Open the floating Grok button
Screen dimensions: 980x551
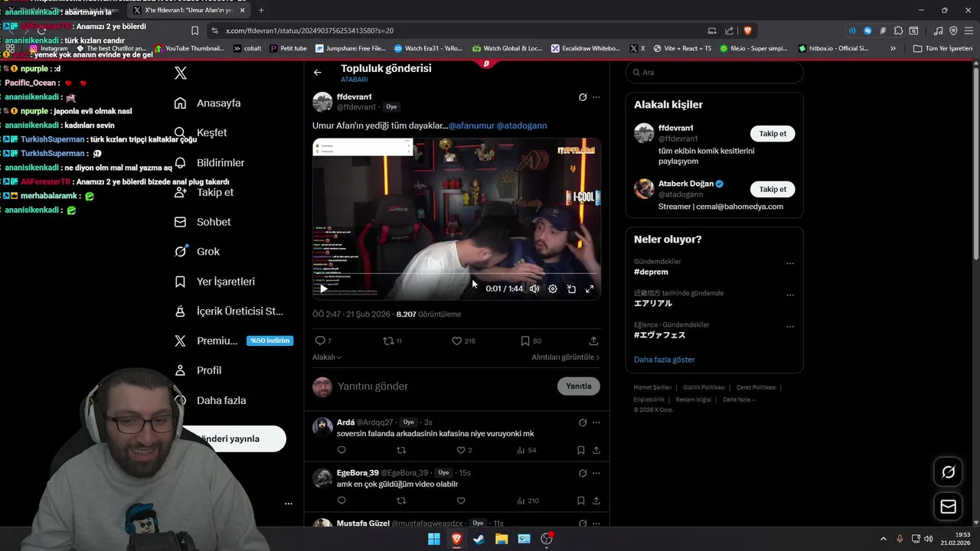coord(948,472)
